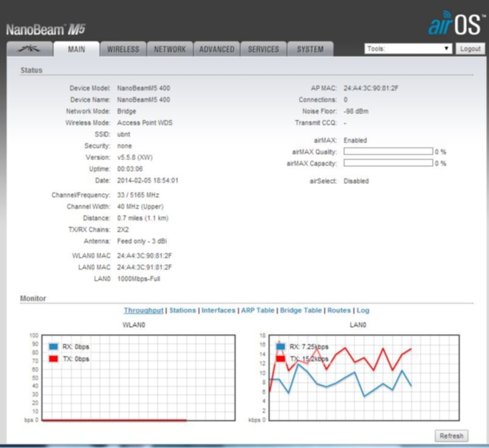Click the Wireless Mode value Access Point WDS
The height and width of the screenshot is (448, 489).
145,123
